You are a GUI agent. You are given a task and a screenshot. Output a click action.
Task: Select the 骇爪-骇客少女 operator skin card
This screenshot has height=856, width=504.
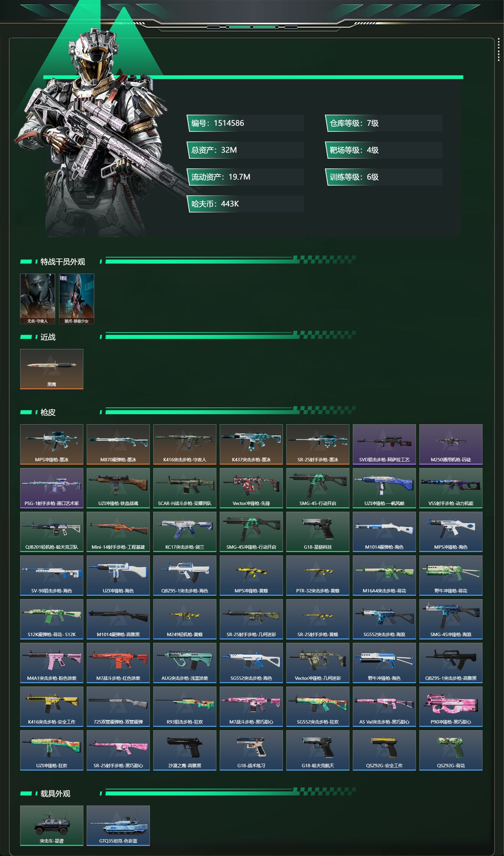click(76, 299)
